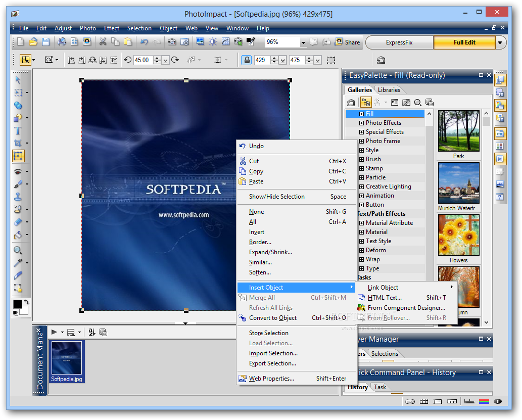Open the edit mode dropdown arrow
Viewport: 522px width, 420px height.
click(500, 42)
